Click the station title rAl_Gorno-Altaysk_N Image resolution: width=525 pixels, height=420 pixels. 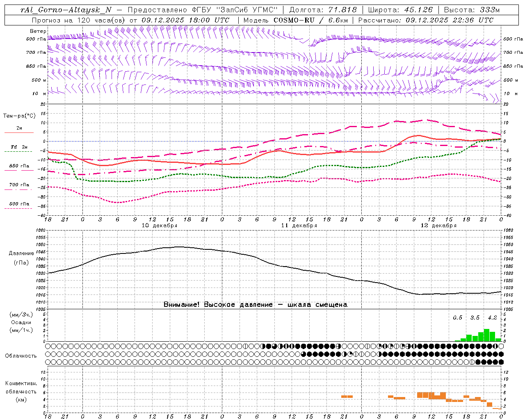click(66, 10)
